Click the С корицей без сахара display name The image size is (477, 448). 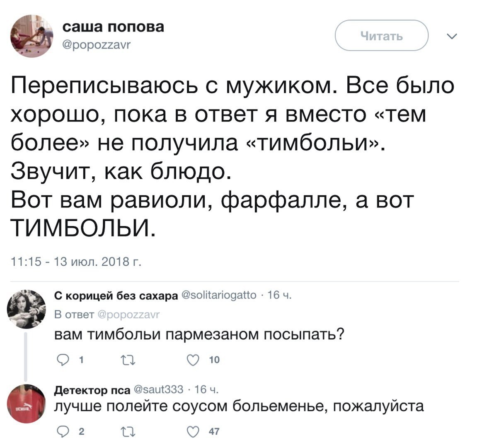pyautogui.click(x=116, y=296)
